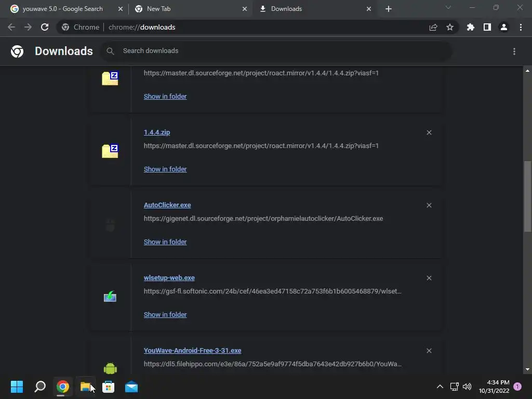Click the scrollbar up arrow

tap(527, 71)
